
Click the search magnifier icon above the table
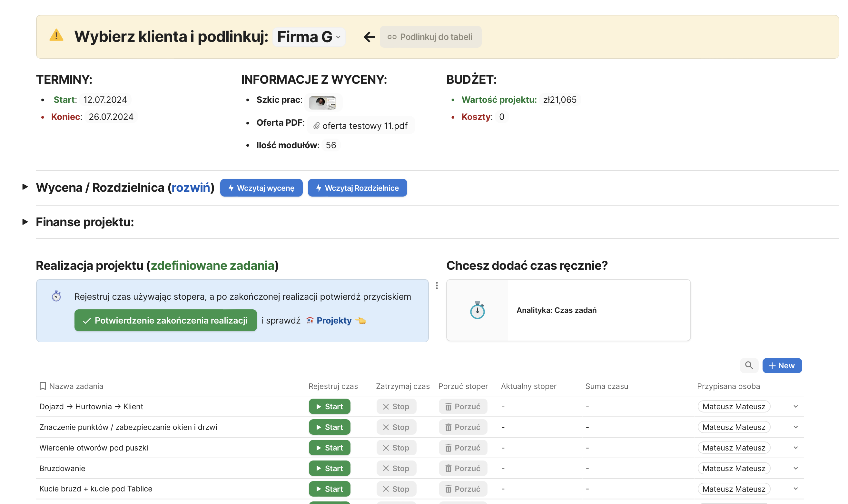(x=748, y=365)
